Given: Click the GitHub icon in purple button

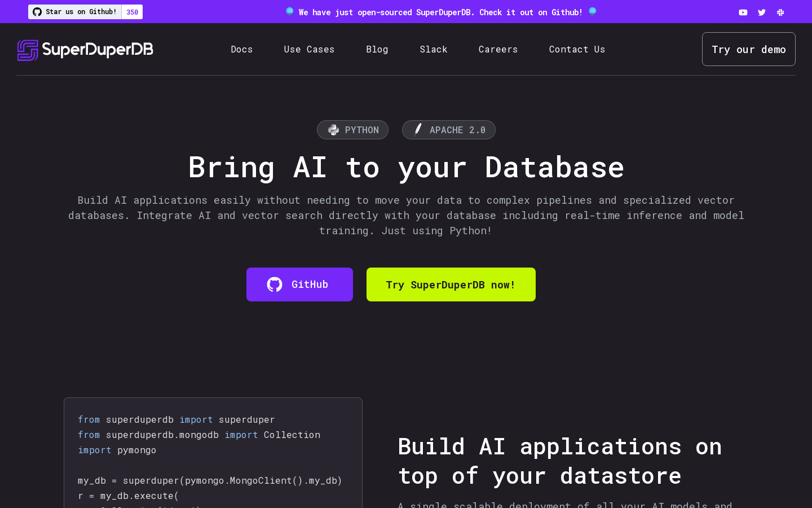Looking at the screenshot, I should coord(275,284).
